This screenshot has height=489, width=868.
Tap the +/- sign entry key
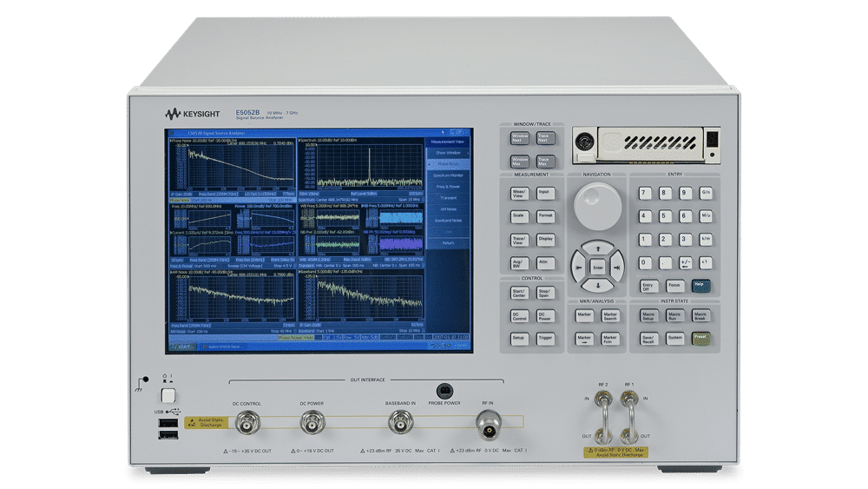coord(686,263)
